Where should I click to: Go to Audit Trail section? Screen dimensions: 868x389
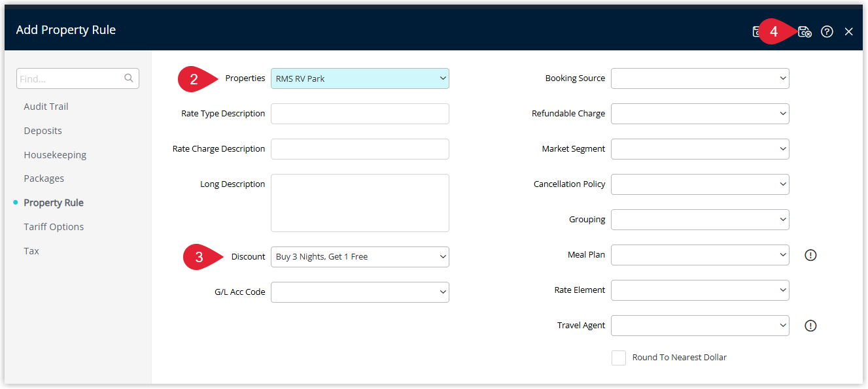coord(46,107)
